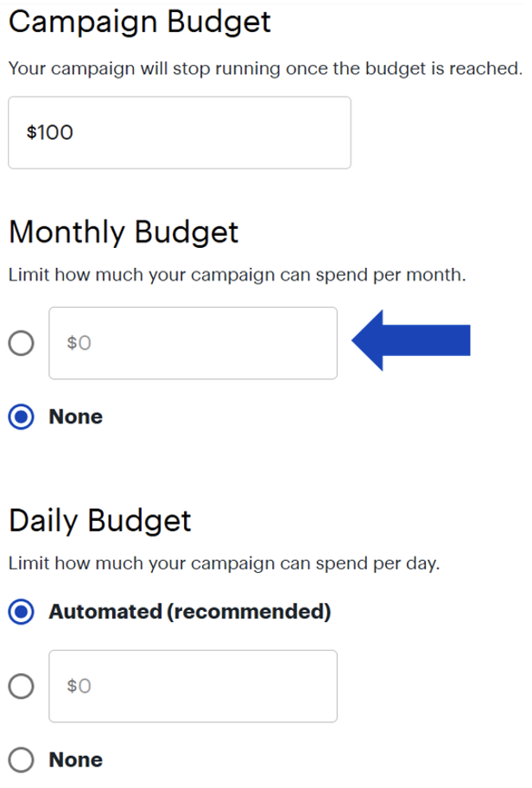This screenshot has height=788, width=532.
Task: Click the word 'Automated' in Daily Budget
Action: coord(104,613)
